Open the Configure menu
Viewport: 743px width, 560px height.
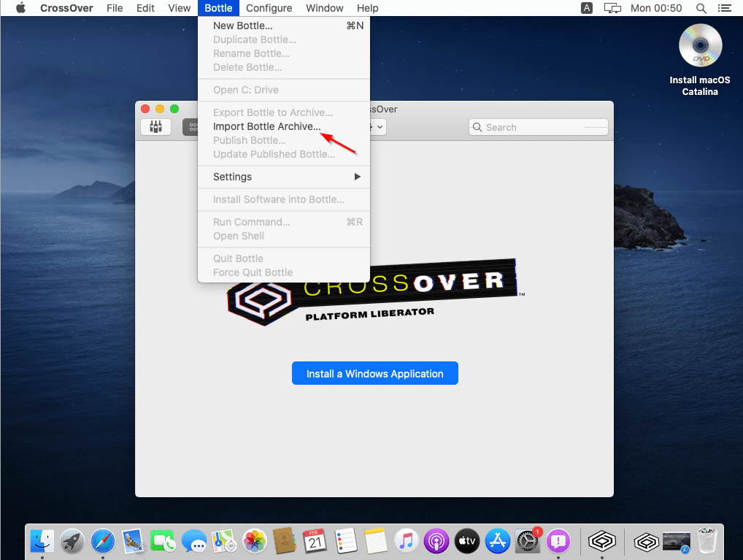(x=269, y=8)
